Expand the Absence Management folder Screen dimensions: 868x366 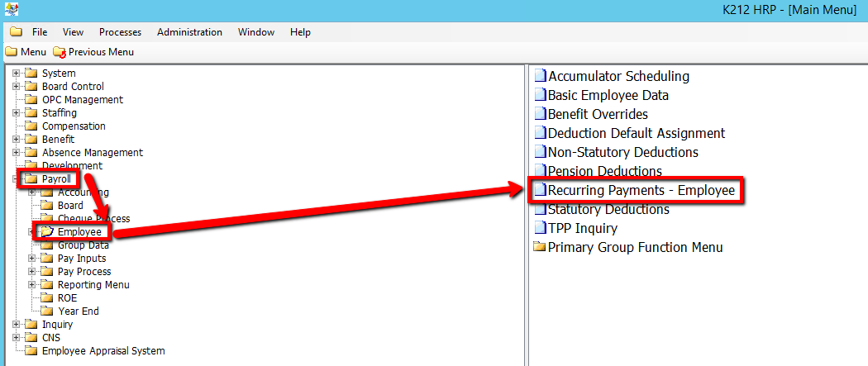pos(16,153)
